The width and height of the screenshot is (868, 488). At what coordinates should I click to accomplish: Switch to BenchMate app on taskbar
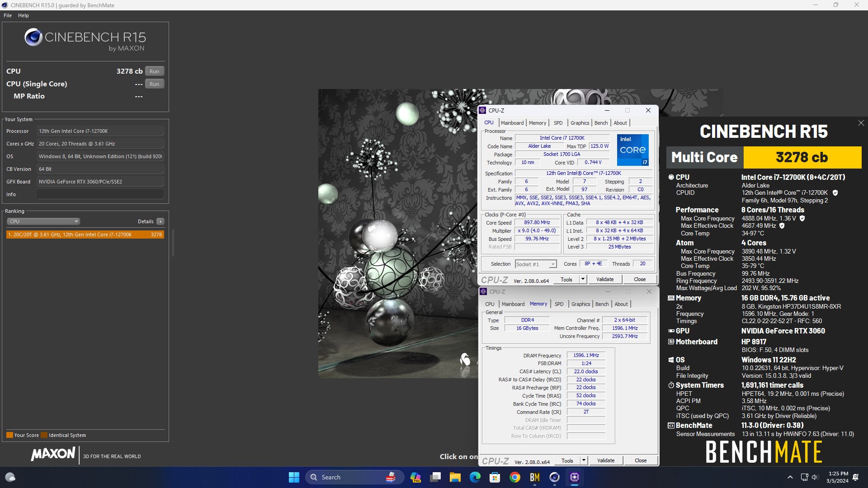point(535,477)
